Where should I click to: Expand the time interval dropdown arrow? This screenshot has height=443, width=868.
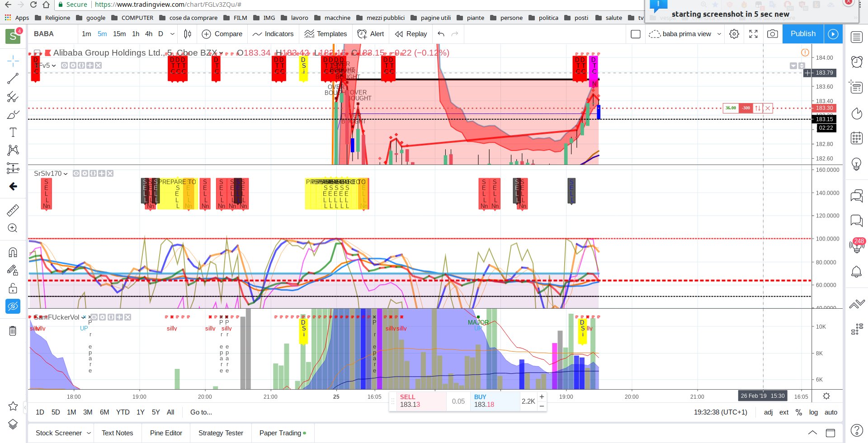point(172,34)
